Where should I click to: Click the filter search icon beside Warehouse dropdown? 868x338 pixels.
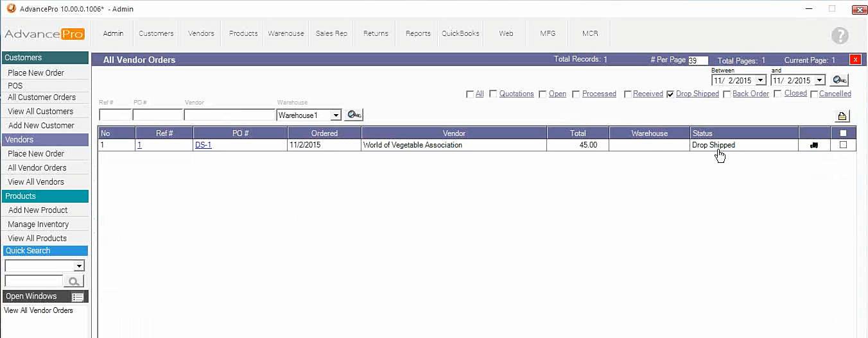click(354, 115)
